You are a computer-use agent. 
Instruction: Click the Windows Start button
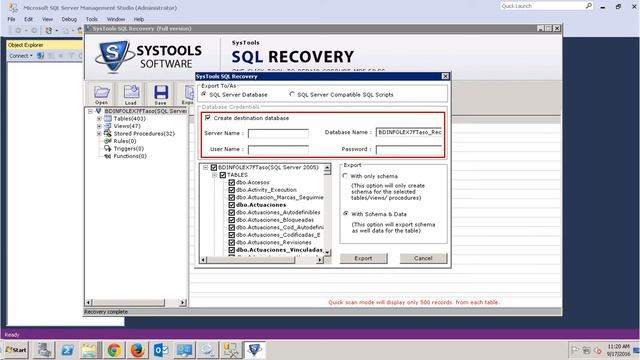[x=16, y=350]
